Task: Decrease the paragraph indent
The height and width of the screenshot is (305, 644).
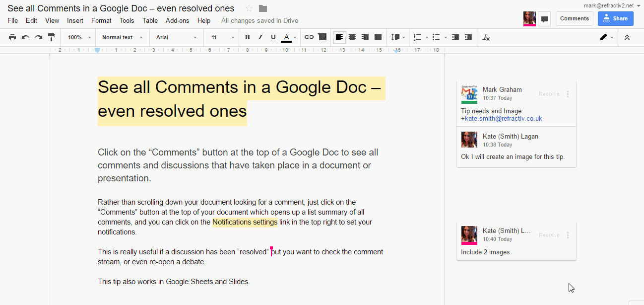Action: pyautogui.click(x=455, y=37)
